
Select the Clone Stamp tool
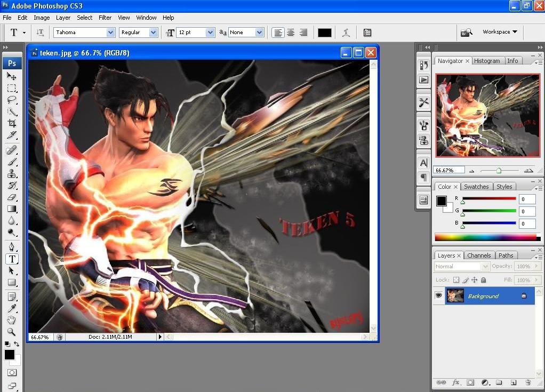click(x=12, y=173)
